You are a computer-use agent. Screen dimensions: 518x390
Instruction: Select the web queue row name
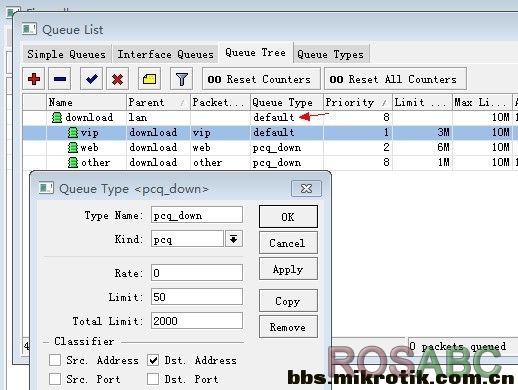pyautogui.click(x=89, y=147)
